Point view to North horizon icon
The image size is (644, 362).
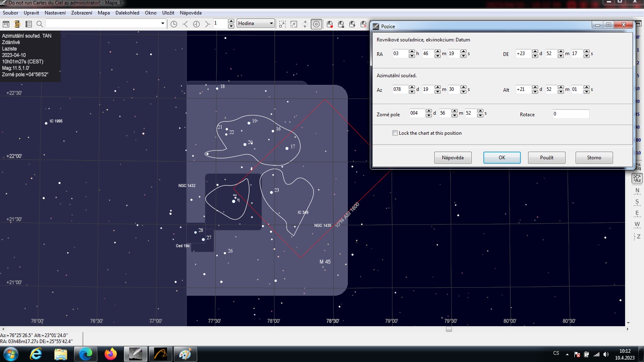pos(637,191)
